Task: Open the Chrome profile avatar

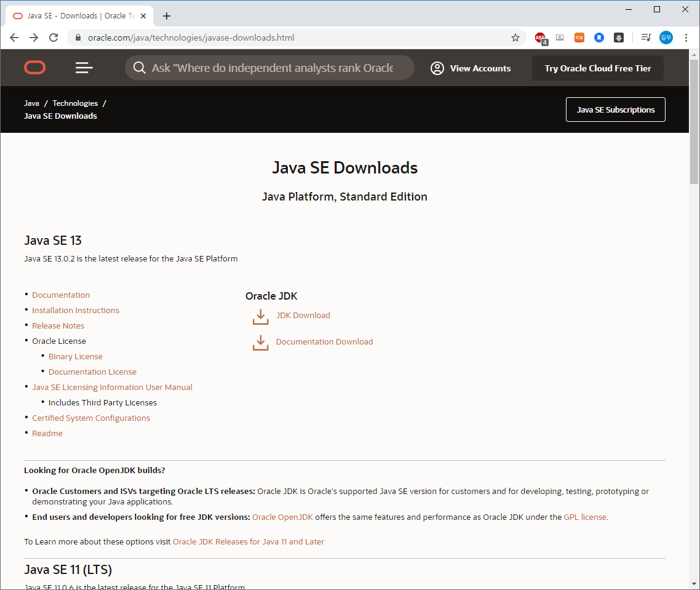Action: (x=666, y=38)
